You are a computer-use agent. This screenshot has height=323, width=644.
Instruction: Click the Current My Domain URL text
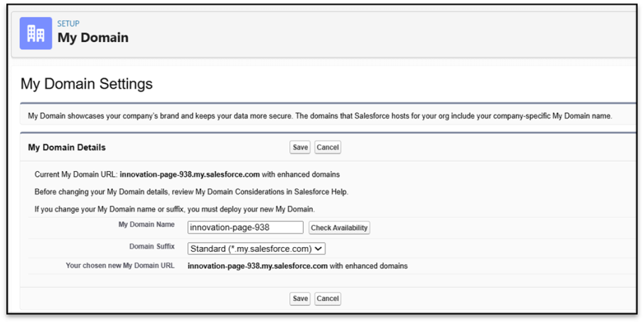coord(187,175)
